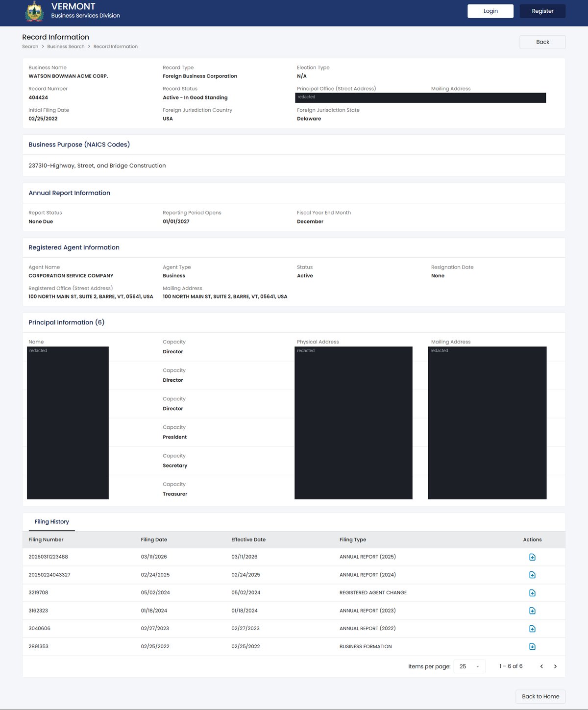Click the Principal Information (6) heading
588x710 pixels.
pyautogui.click(x=67, y=322)
